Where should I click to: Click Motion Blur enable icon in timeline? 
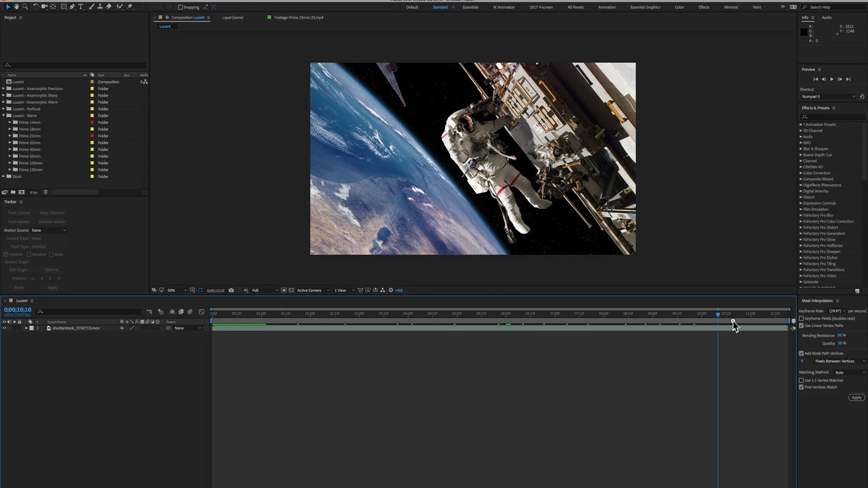tap(190, 312)
